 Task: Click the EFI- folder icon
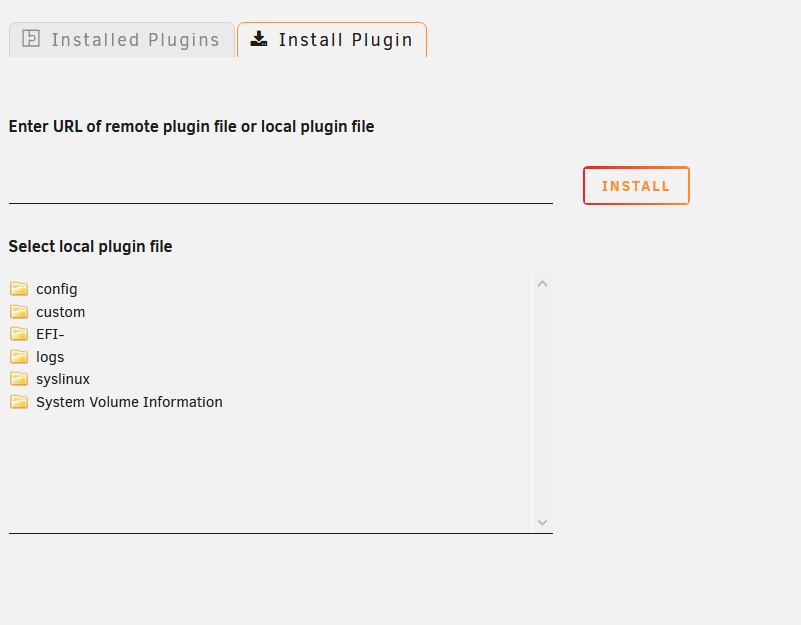[19, 334]
